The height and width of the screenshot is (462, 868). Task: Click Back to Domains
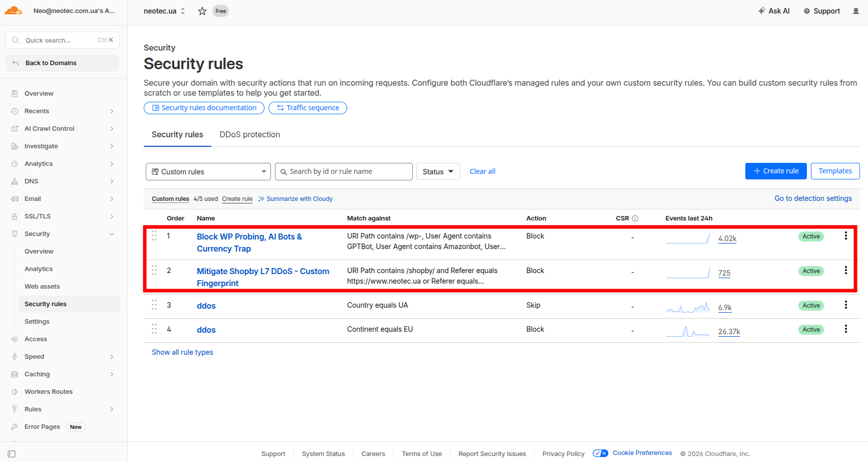62,63
